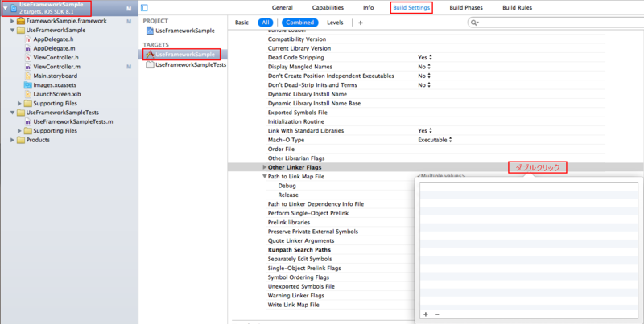The width and height of the screenshot is (644, 324).
Task: Expand Supporting Files under UseFrameworkSample
Action: click(x=19, y=104)
